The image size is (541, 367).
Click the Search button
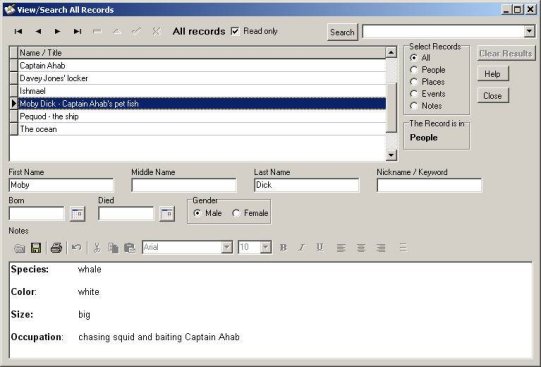pyautogui.click(x=342, y=32)
